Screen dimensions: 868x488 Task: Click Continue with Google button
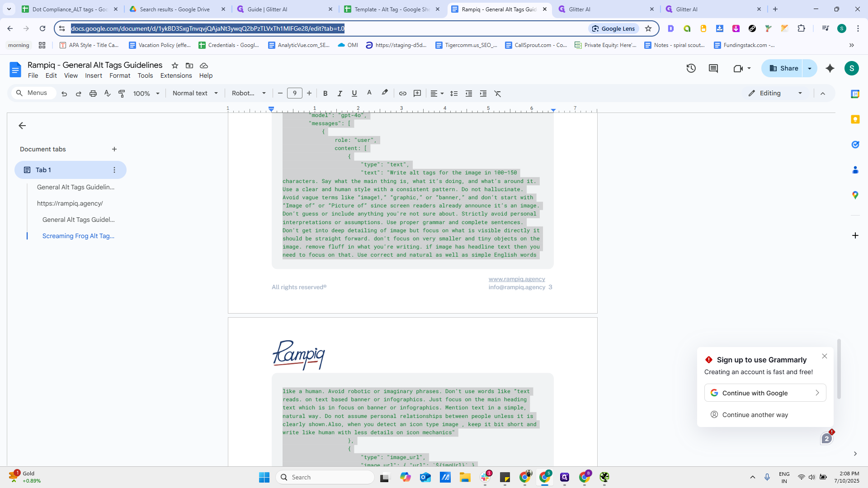click(x=765, y=393)
